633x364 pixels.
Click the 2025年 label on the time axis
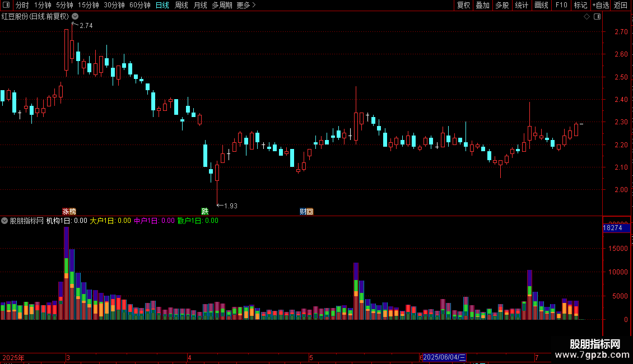tap(13, 357)
